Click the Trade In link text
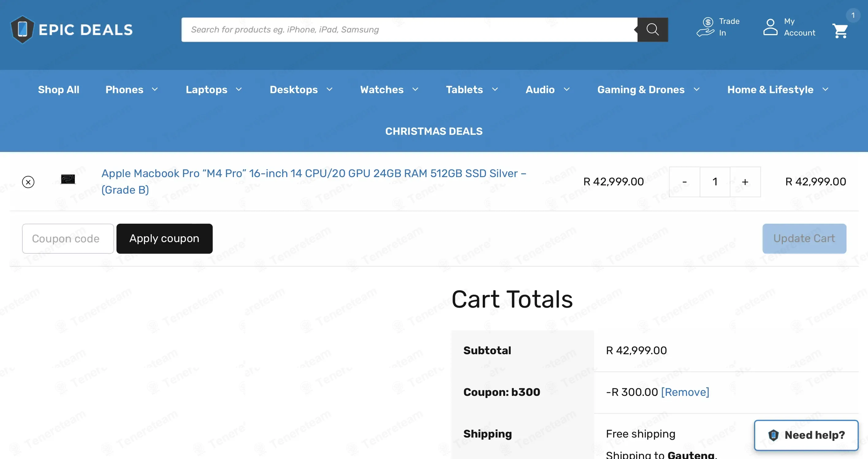 [729, 27]
